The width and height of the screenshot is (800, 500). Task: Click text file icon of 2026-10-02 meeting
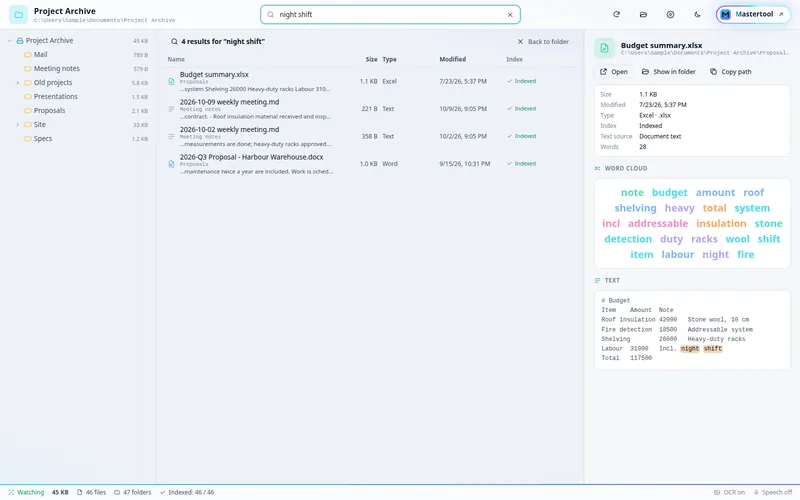pyautogui.click(x=171, y=137)
